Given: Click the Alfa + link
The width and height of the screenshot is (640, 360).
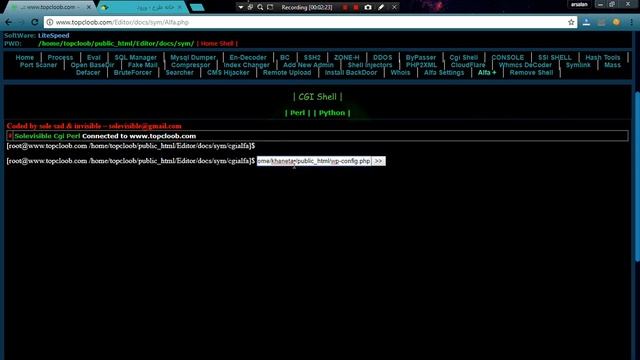Looking at the screenshot, I should [x=487, y=73].
